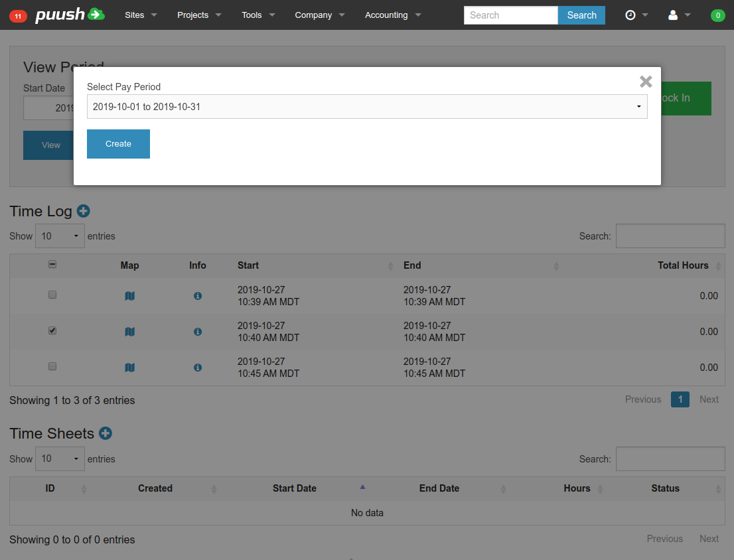Click the red notification badge showing 11

coord(18,16)
